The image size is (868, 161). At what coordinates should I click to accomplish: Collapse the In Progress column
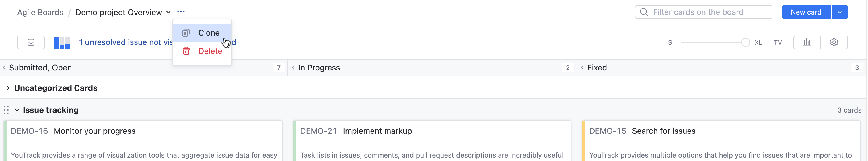pyautogui.click(x=293, y=68)
